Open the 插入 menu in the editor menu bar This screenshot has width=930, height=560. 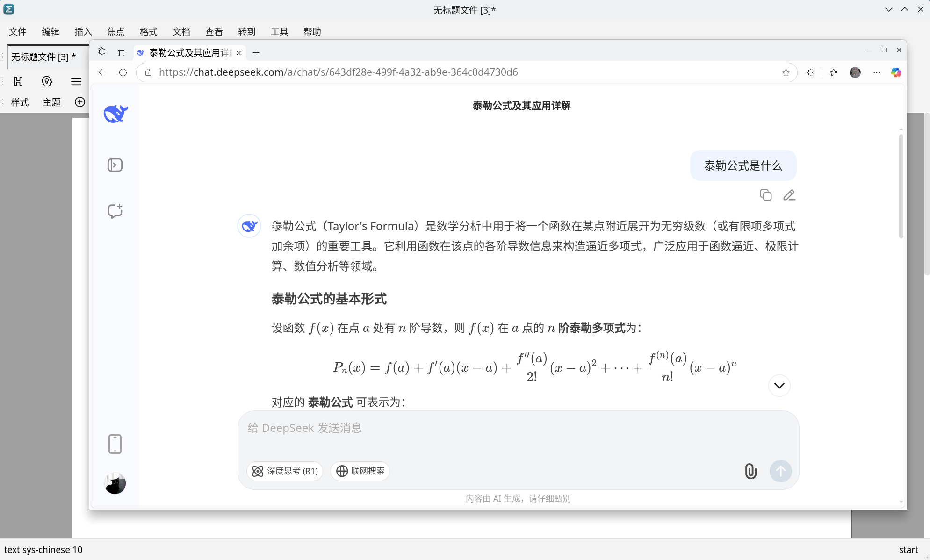coord(83,31)
